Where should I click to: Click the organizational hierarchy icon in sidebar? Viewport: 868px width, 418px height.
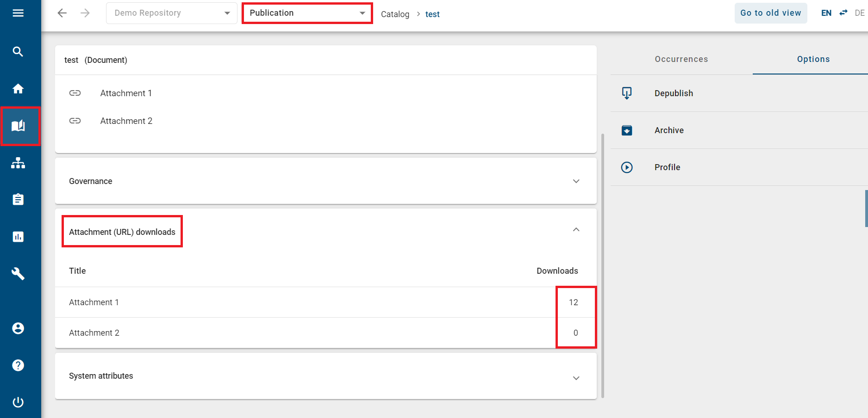coord(18,163)
